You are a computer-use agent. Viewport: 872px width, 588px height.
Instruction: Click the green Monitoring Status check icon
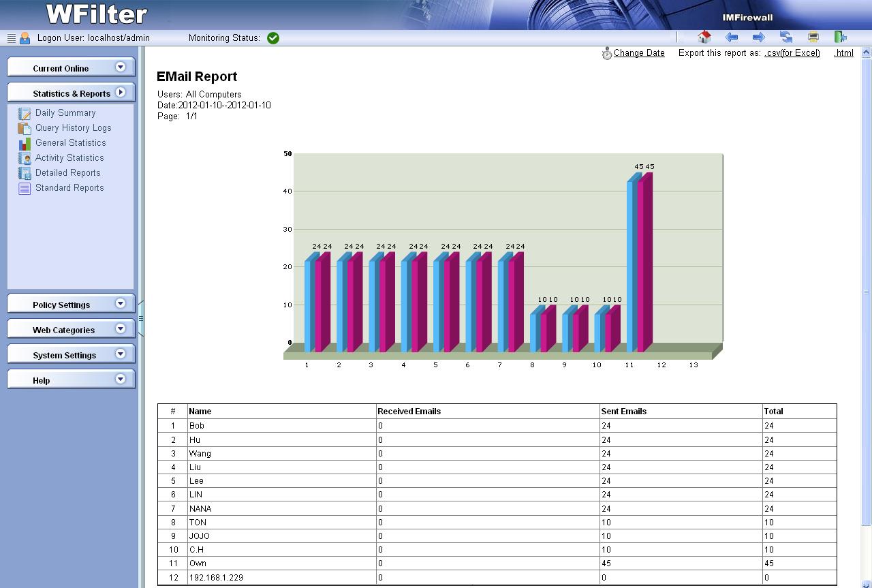tap(273, 38)
